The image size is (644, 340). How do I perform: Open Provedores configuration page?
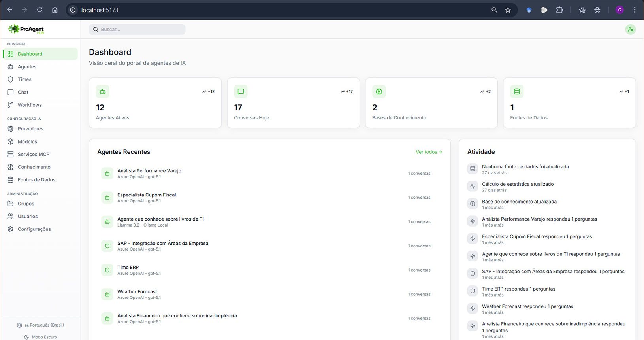pyautogui.click(x=30, y=129)
